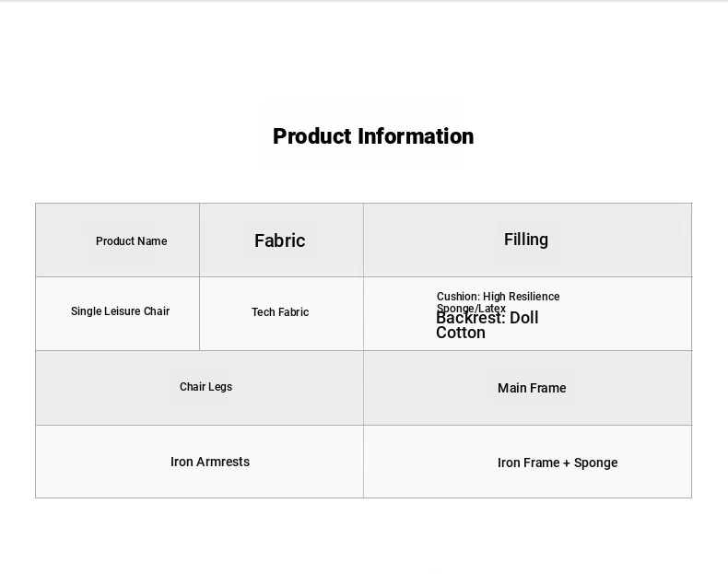Click the Product Information heading
Viewport: 728px width, 574px height.
pyautogui.click(x=373, y=136)
